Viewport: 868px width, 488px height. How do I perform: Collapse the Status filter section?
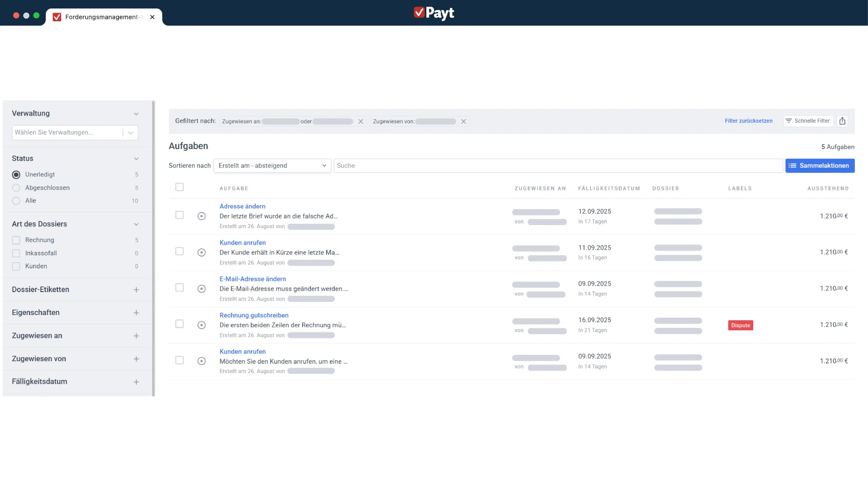coord(136,159)
